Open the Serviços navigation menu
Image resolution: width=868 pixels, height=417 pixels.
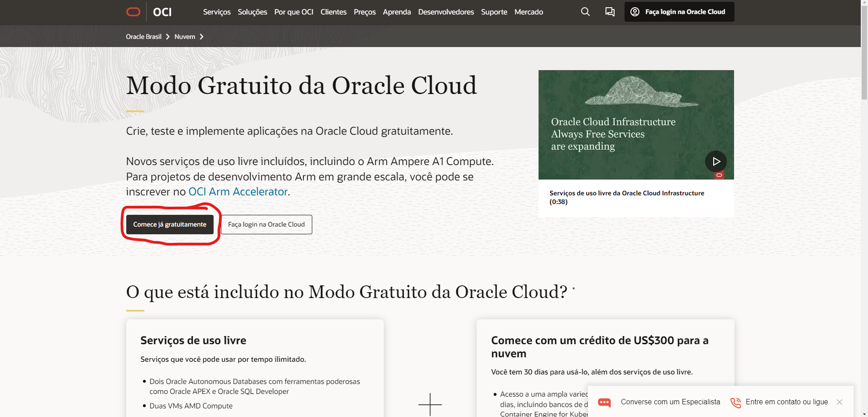point(217,12)
